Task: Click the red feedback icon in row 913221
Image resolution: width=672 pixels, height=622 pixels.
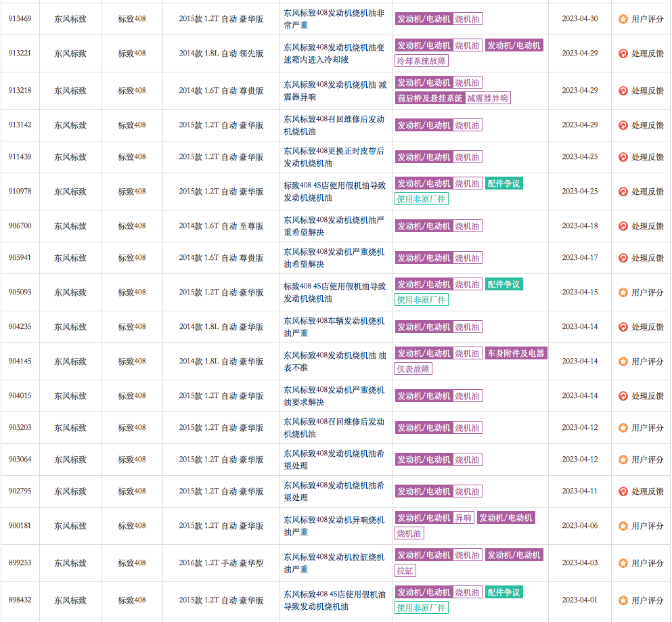Action: click(623, 53)
